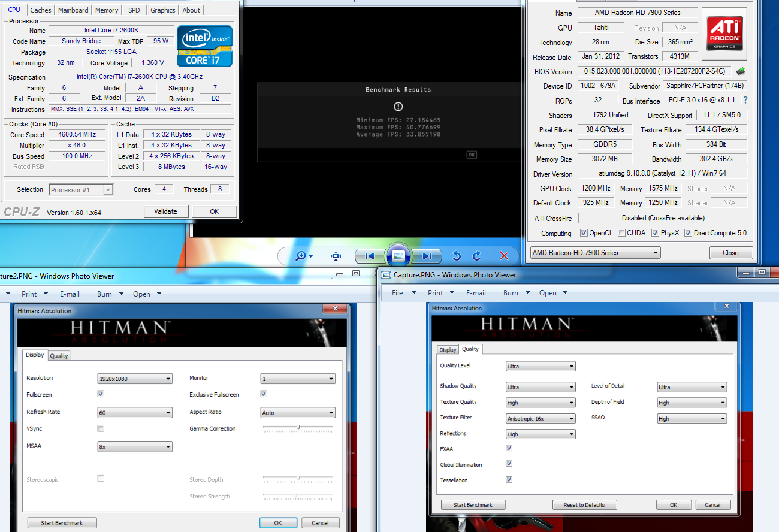Open the Print menu in Capture.PNG viewer

pyautogui.click(x=440, y=293)
